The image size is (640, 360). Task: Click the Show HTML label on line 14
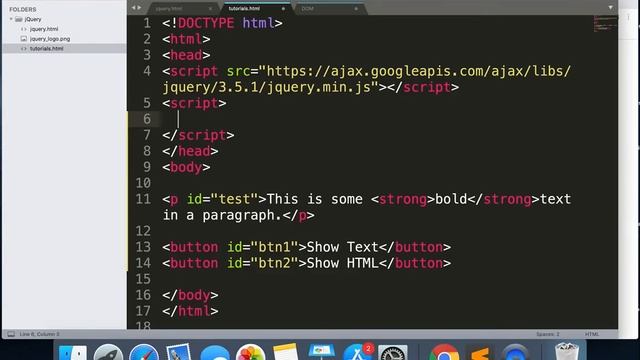[x=342, y=263]
